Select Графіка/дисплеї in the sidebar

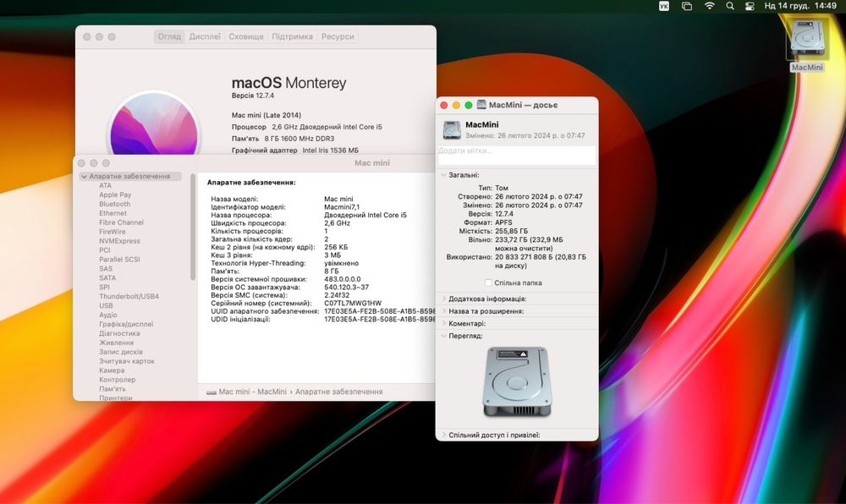click(126, 324)
